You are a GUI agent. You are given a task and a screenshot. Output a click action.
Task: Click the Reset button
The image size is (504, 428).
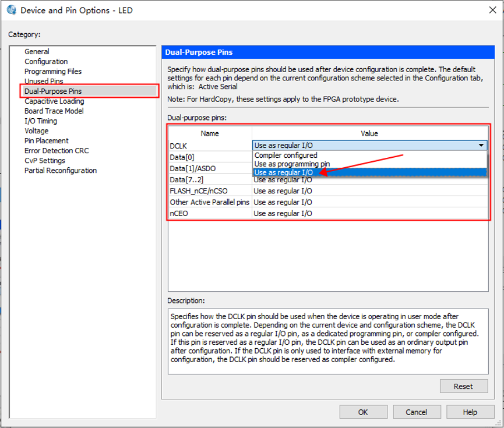[x=463, y=386]
